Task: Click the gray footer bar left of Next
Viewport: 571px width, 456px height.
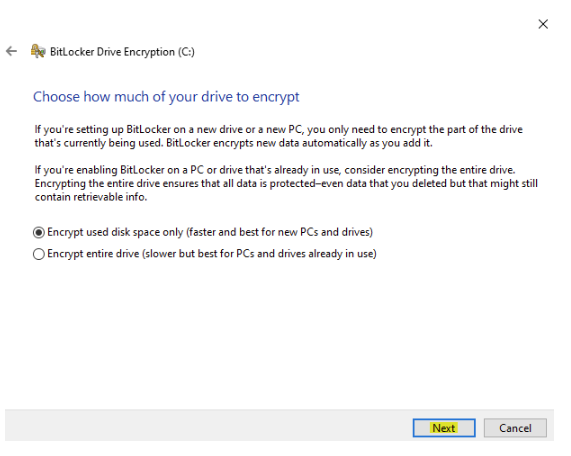Action: (208, 425)
